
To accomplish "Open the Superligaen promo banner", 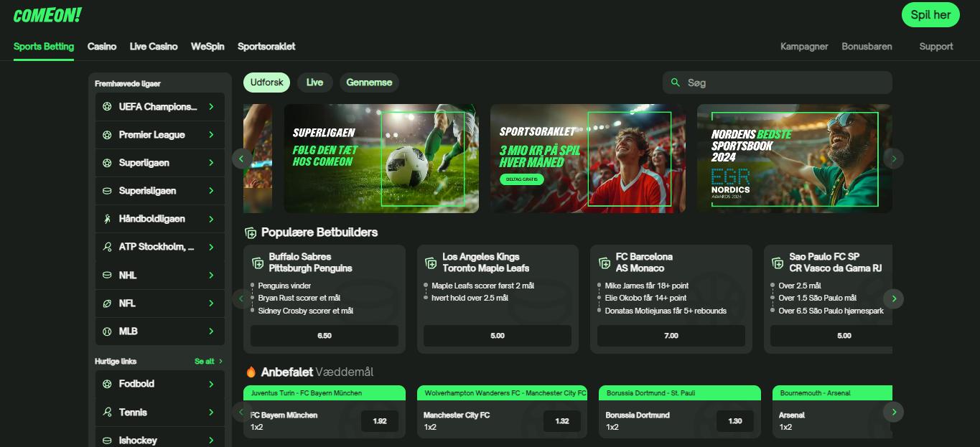I will pyautogui.click(x=381, y=159).
